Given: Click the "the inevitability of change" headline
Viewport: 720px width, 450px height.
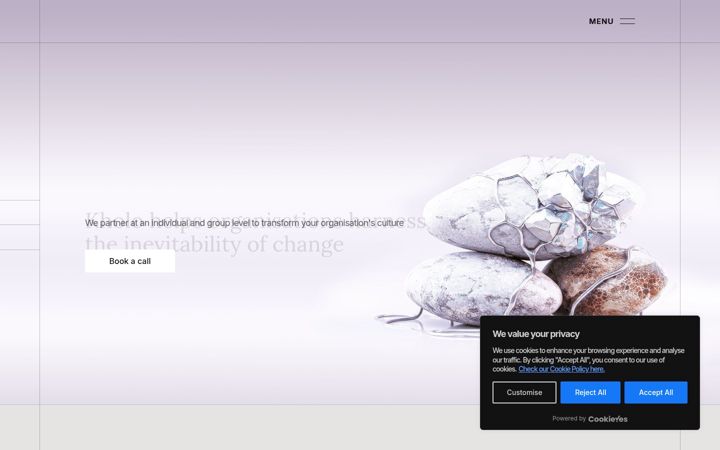Looking at the screenshot, I should pos(214,244).
